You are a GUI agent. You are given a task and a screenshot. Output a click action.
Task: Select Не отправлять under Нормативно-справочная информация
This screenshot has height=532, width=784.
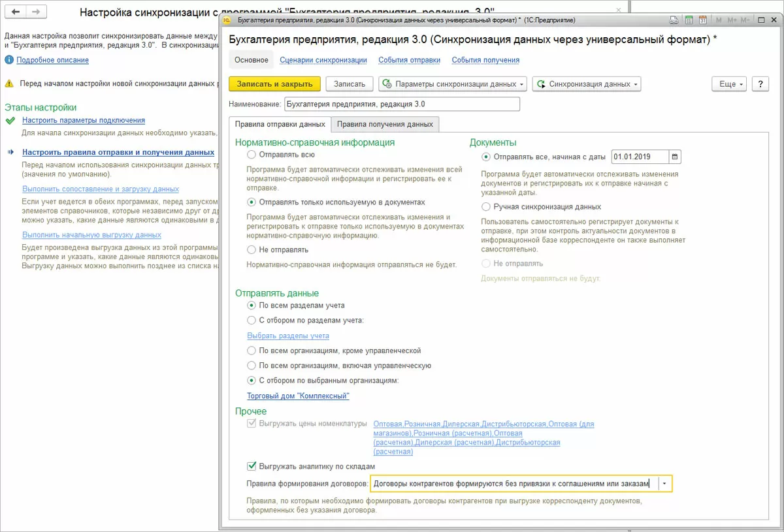tap(252, 249)
